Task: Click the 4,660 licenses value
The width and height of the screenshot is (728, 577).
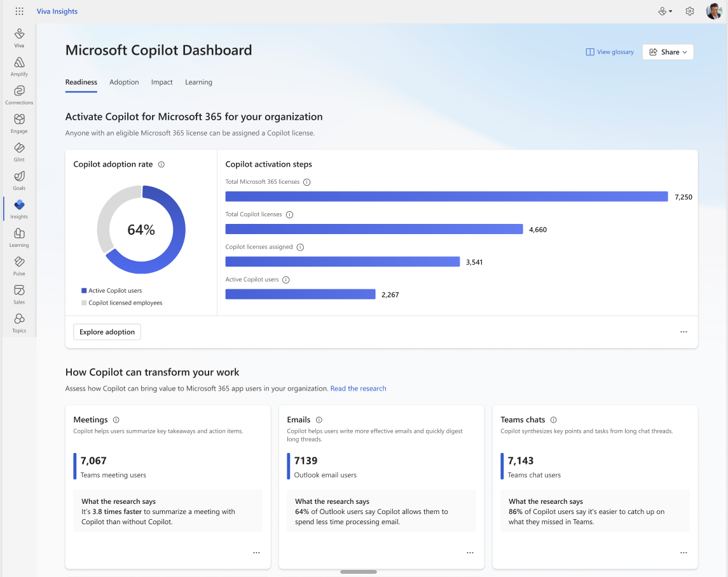Action: pos(538,230)
